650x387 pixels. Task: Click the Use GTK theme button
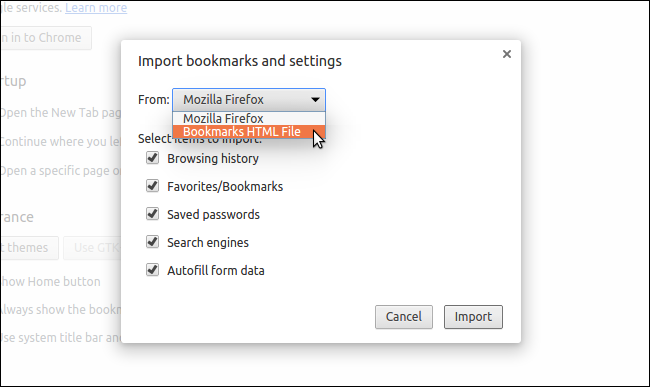(92, 248)
